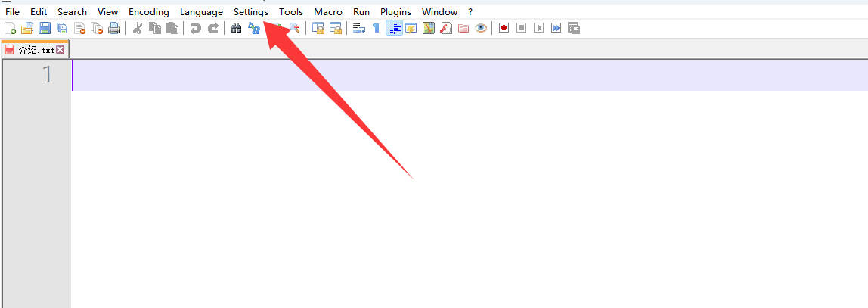Viewport: 868px width, 308px height.
Task: Open Folder as Workspace icon
Action: click(x=463, y=28)
